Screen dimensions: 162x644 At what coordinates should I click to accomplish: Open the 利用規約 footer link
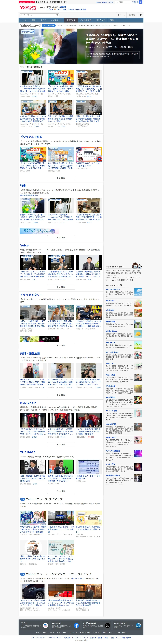tap(67, 638)
